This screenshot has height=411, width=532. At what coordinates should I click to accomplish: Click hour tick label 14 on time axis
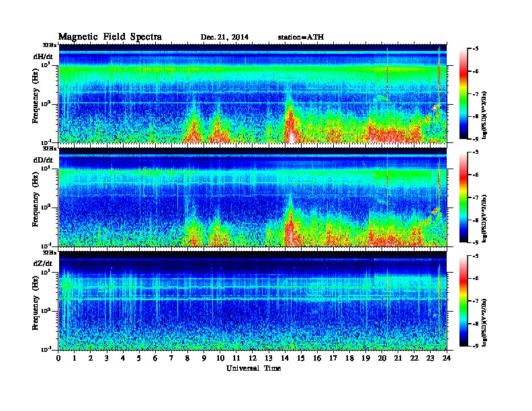pos(285,358)
